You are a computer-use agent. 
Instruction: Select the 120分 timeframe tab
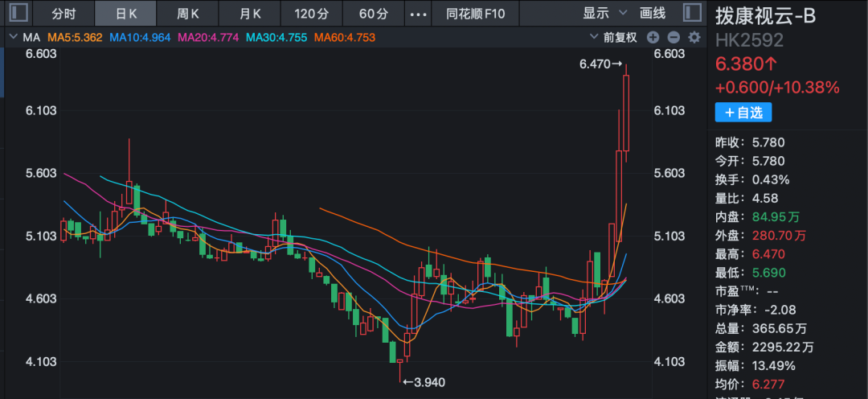(312, 14)
